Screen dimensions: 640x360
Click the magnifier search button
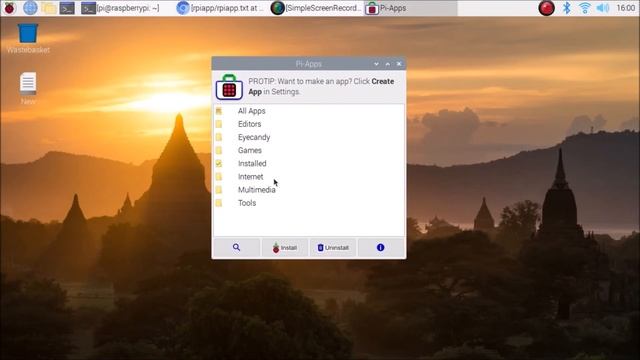coord(236,247)
